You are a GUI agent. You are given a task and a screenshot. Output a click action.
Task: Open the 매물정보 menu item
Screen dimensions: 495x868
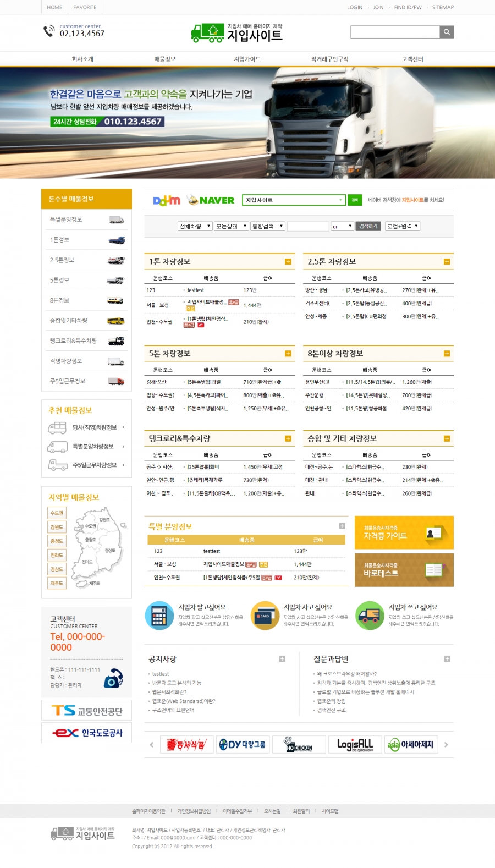click(164, 59)
